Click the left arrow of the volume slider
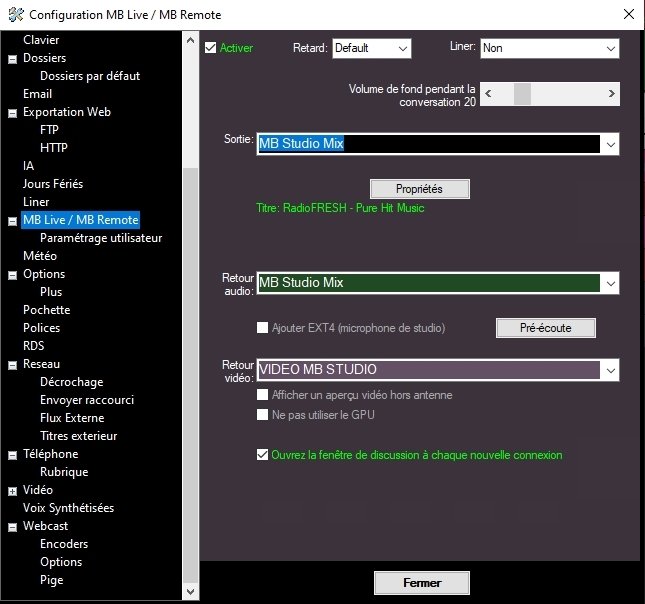Screen dimensions: 645x604 tap(488, 94)
